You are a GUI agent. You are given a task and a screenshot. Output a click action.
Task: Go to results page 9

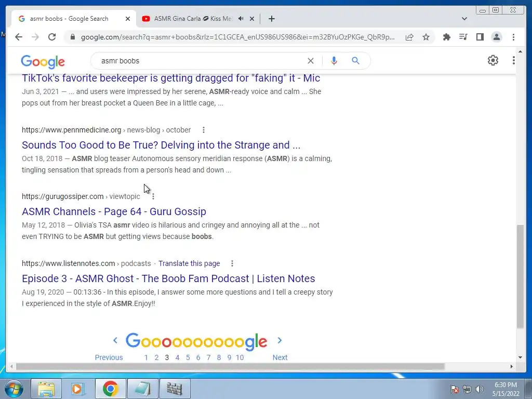coord(229,357)
